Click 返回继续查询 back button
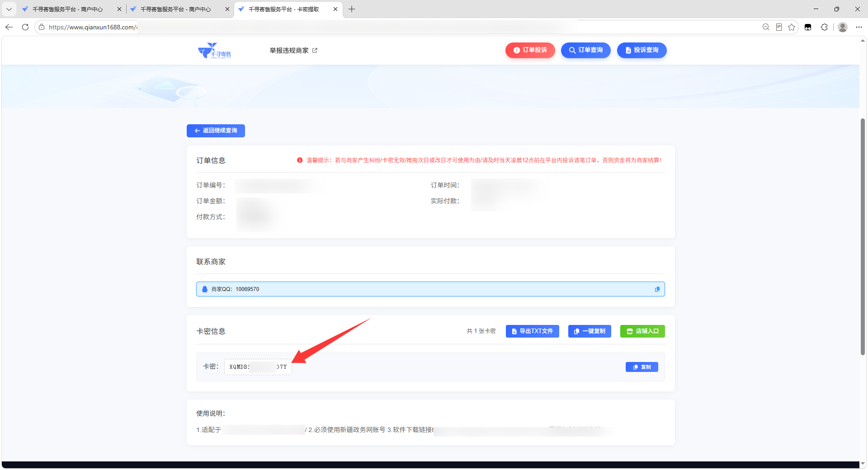Image resolution: width=868 pixels, height=470 pixels. coord(216,131)
